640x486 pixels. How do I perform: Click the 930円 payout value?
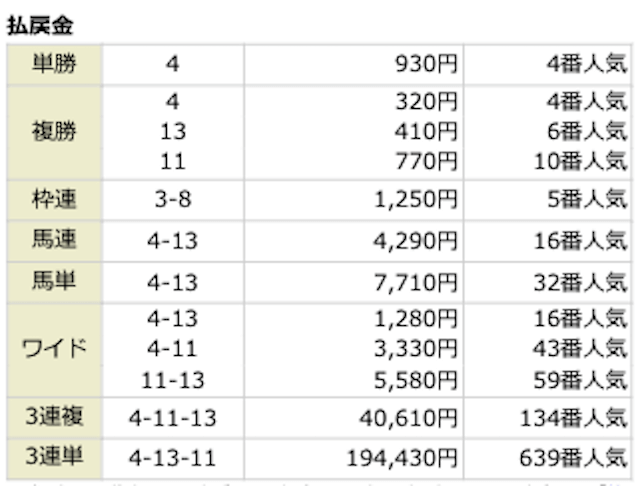[426, 64]
